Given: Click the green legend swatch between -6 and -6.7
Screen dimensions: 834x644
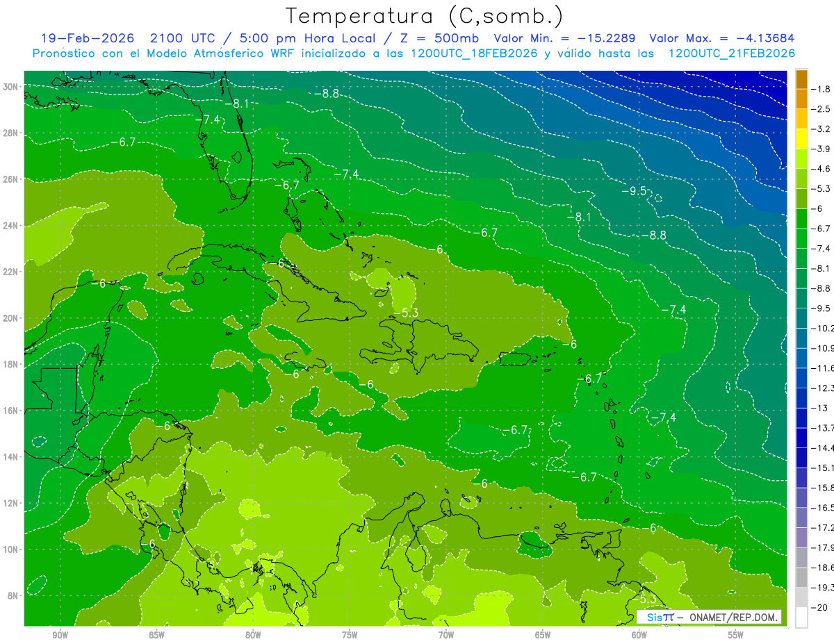Looking at the screenshot, I should [801, 219].
